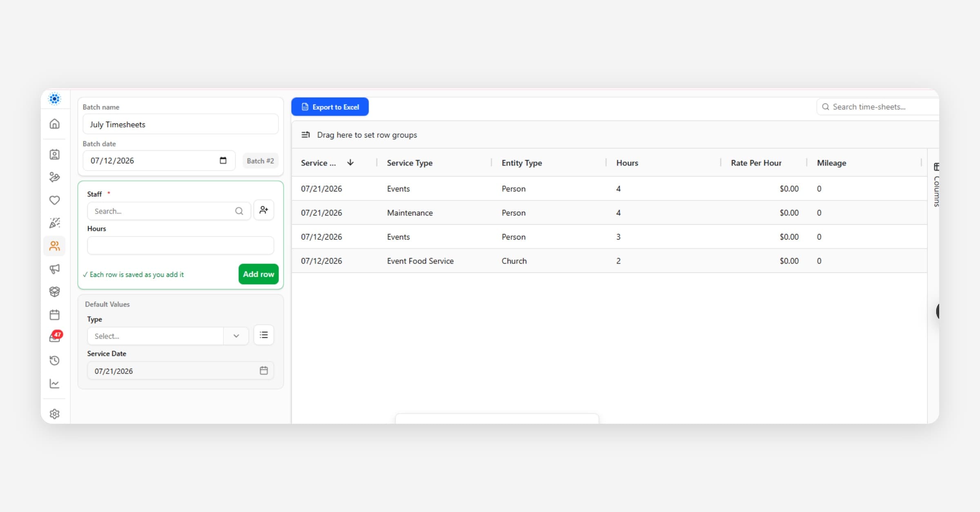Click the Batch #2 badge

(x=261, y=161)
